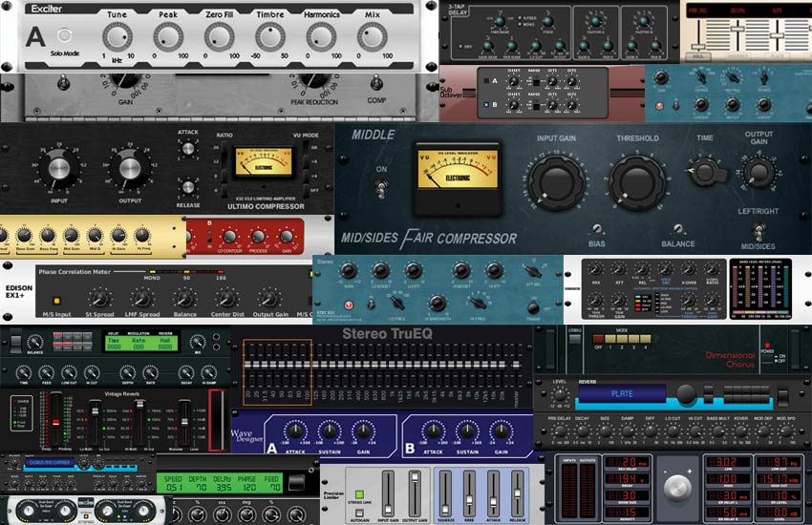This screenshot has width=812, height=525.
Task: Flip the Fair Compressor ON switch
Action: click(x=381, y=190)
